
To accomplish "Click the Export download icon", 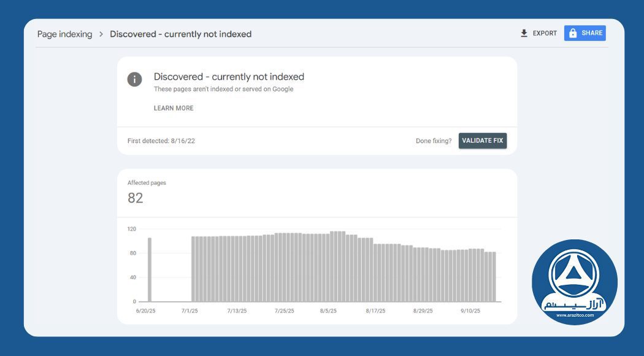I will tap(524, 33).
